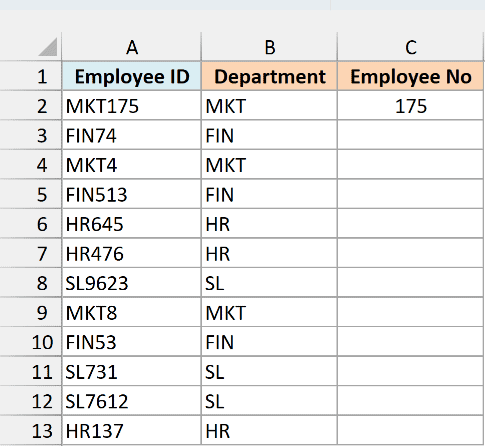Select column A header
Screen dimensions: 485x446
tap(132, 47)
